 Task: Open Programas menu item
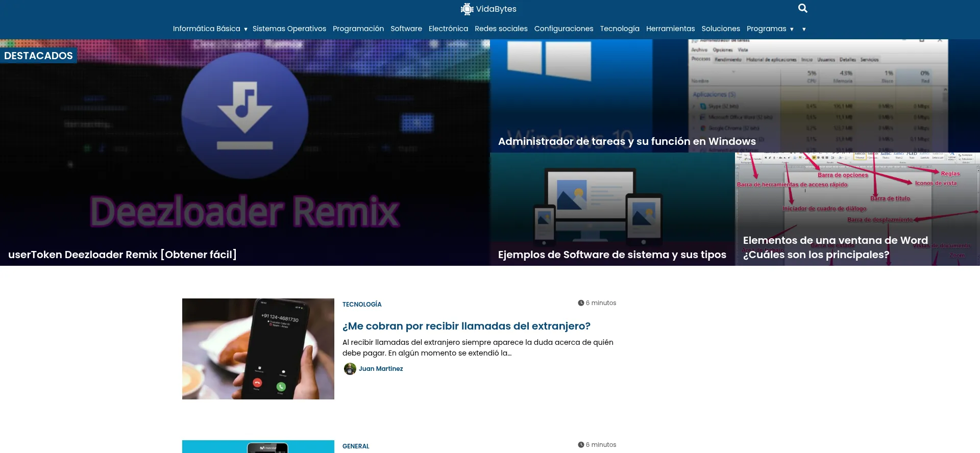click(x=766, y=29)
